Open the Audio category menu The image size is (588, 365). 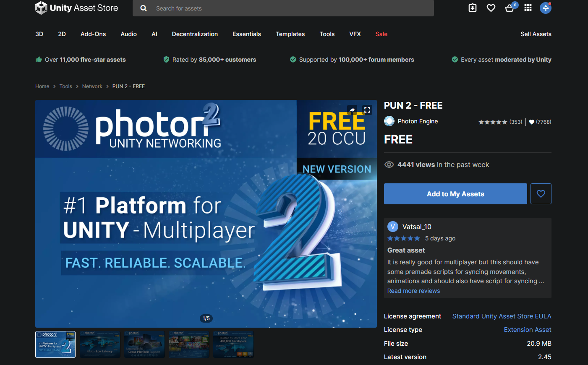(129, 34)
